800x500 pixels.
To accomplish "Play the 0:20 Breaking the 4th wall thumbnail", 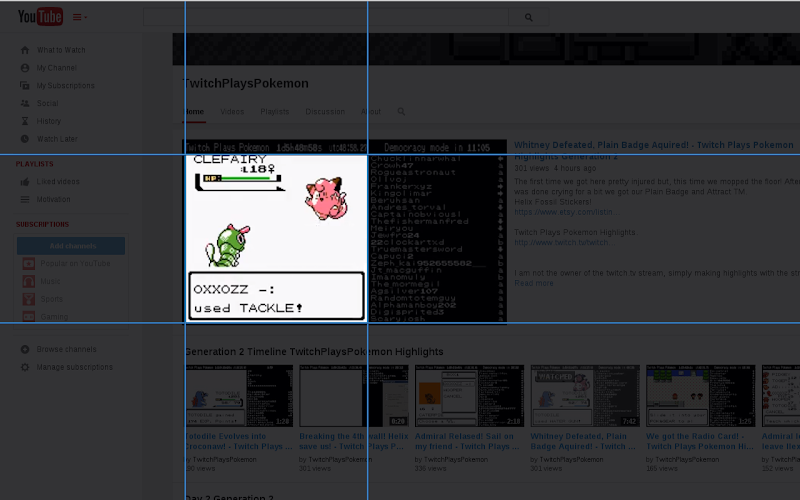I will pyautogui.click(x=354, y=396).
